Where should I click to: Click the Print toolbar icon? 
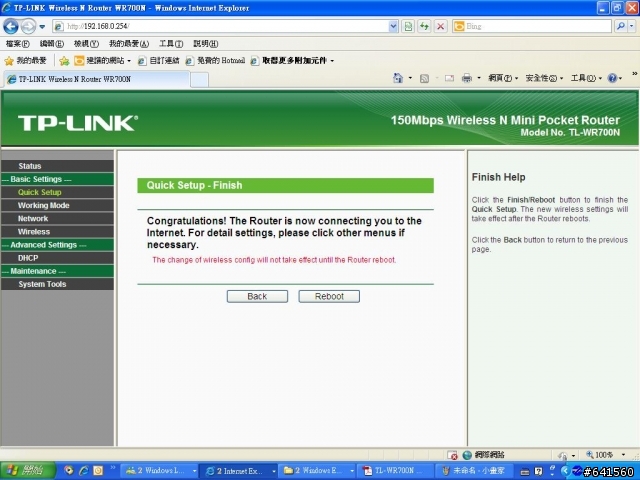point(467,78)
